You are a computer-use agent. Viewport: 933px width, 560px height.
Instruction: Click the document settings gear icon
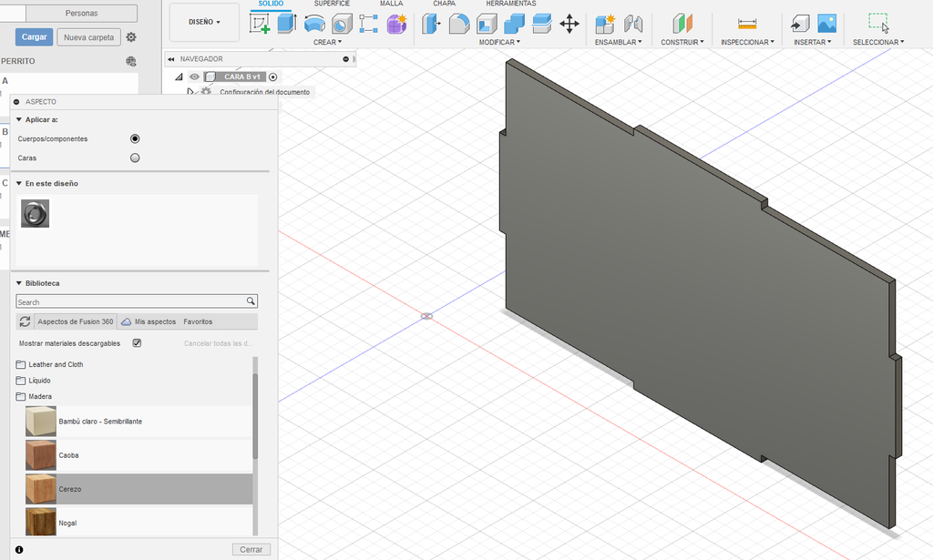pyautogui.click(x=206, y=92)
